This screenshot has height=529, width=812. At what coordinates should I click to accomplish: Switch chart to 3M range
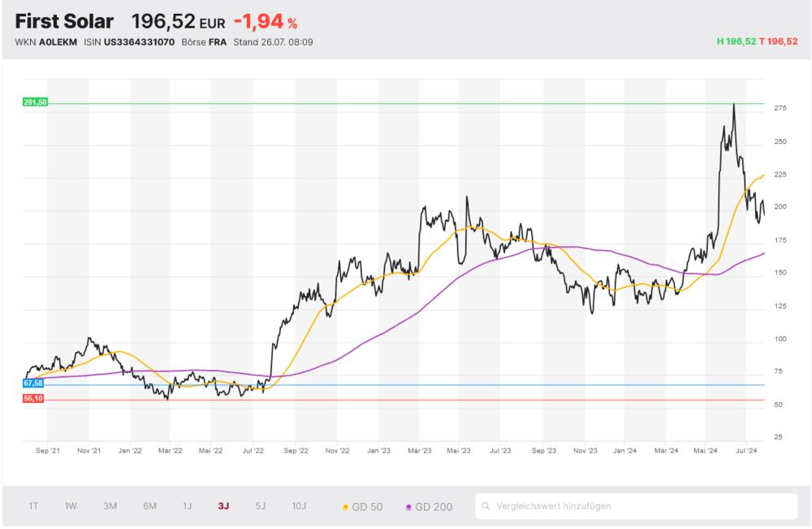point(110,505)
